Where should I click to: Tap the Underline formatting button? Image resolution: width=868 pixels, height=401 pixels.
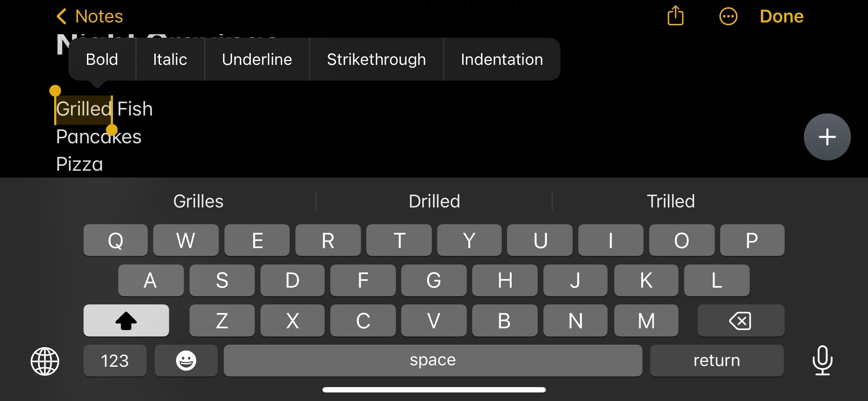coord(256,59)
